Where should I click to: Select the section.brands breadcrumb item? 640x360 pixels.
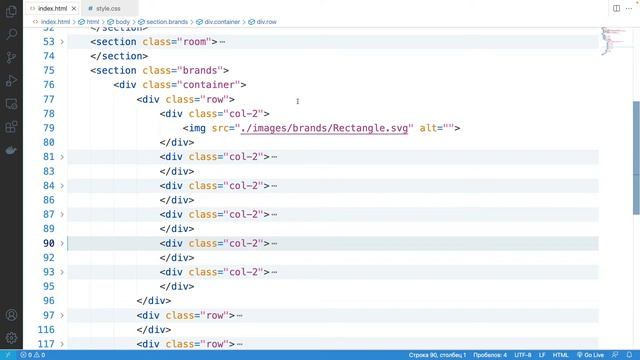pyautogui.click(x=167, y=22)
